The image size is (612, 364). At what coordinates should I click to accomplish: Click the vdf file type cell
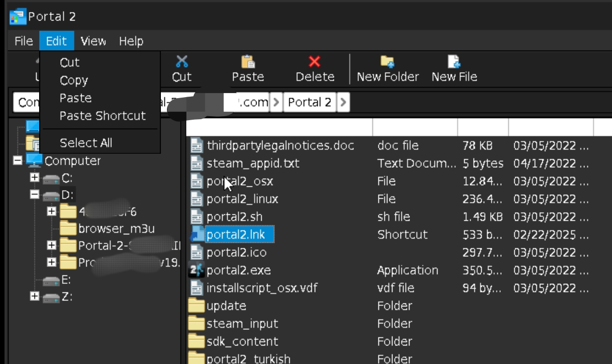(x=395, y=288)
